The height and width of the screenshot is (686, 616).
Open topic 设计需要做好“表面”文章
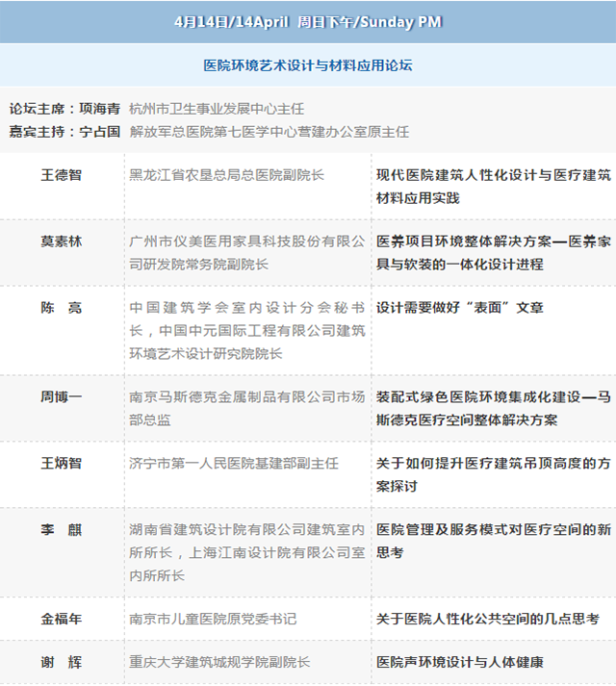pos(459,308)
